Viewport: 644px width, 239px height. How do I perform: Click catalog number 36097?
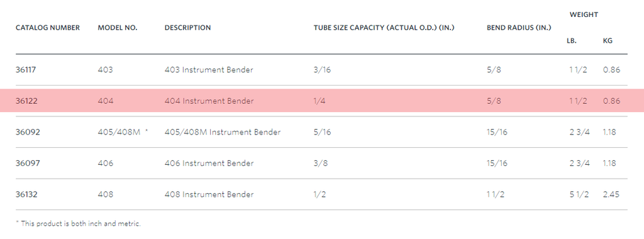tap(28, 164)
